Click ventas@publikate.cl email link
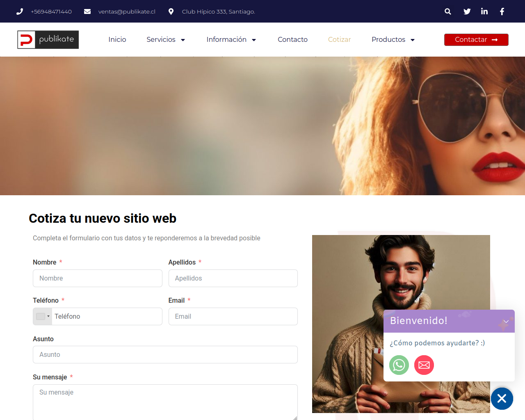This screenshot has width=525, height=420. [127, 11]
